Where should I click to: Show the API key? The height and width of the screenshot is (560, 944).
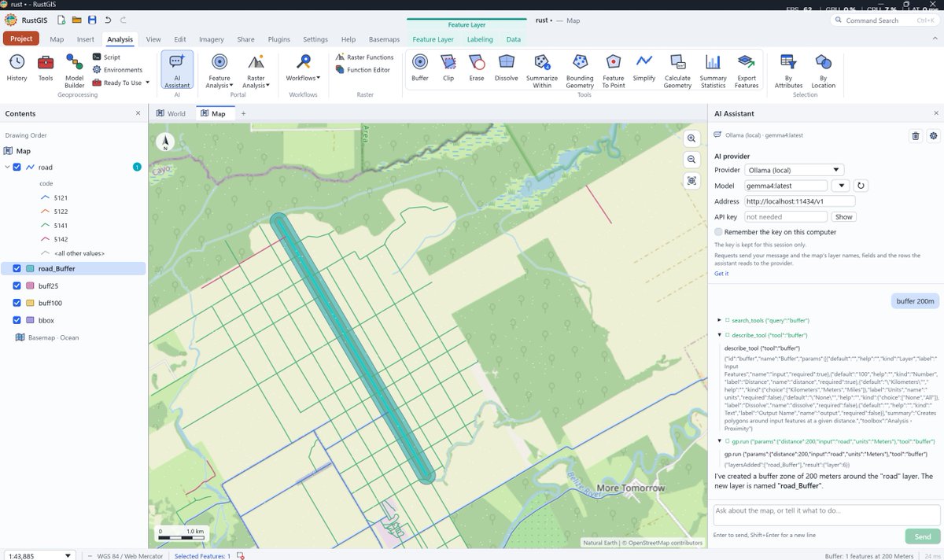click(843, 216)
